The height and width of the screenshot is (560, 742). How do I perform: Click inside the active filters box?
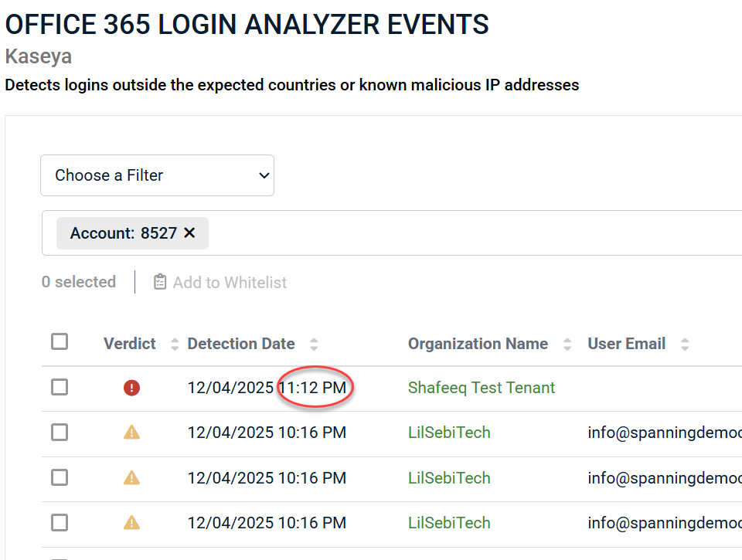point(464,233)
